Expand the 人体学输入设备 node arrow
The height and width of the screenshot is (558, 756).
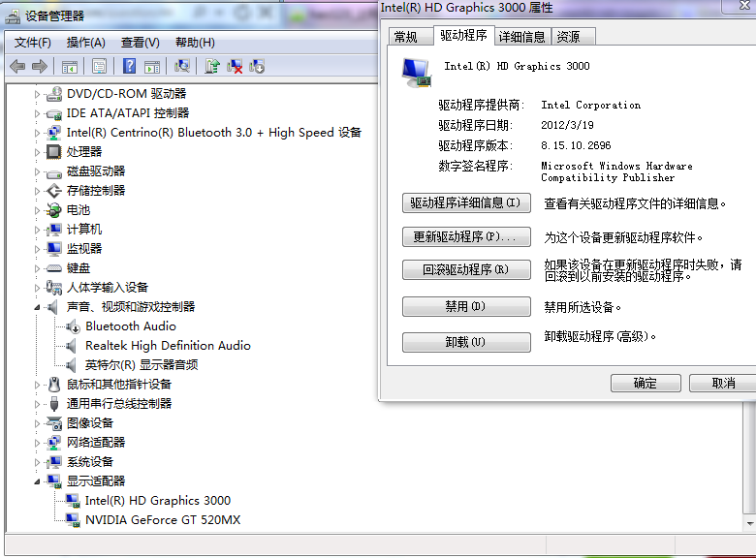pos(37,288)
